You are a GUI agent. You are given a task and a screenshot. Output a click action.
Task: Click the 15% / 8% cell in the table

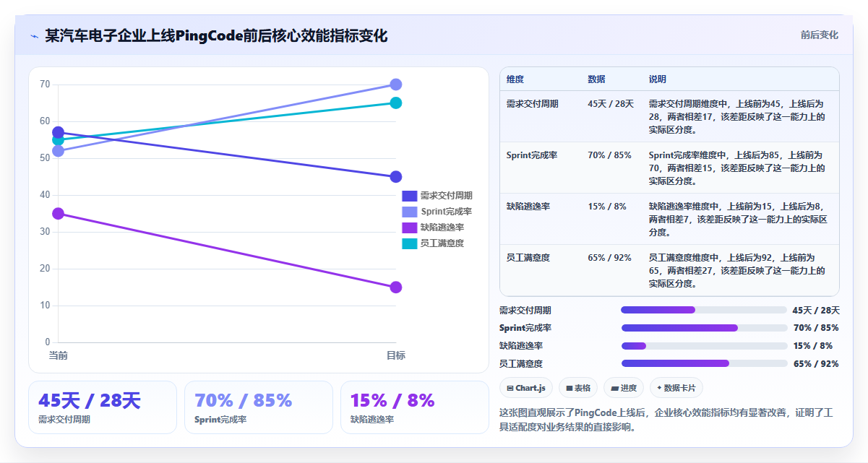click(x=607, y=207)
